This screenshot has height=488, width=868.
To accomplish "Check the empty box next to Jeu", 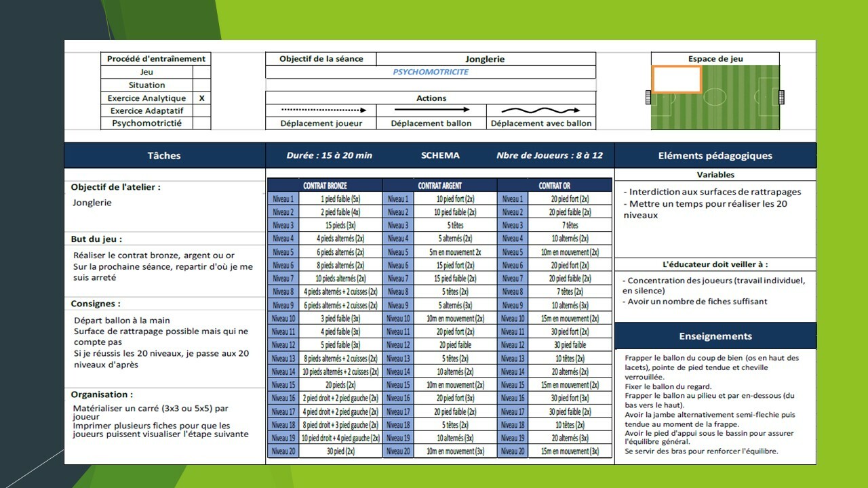I will tap(201, 72).
